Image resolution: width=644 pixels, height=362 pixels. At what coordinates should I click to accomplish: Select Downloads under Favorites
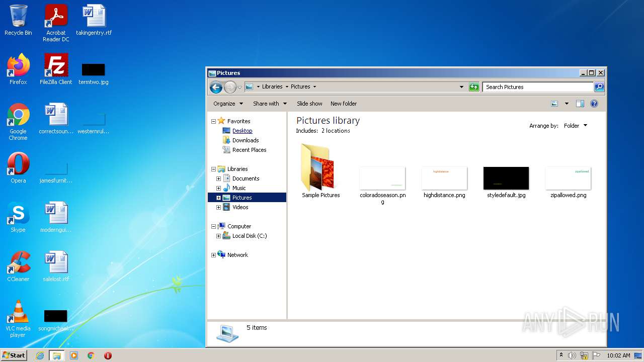246,140
